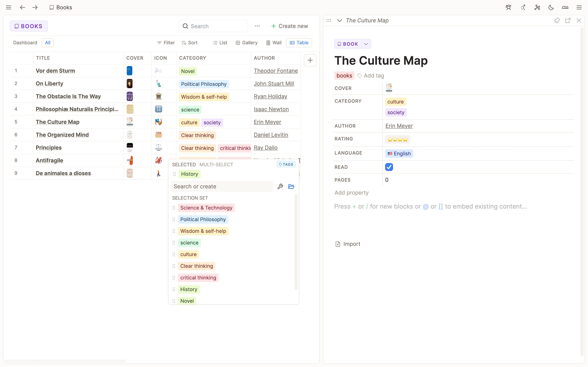Switch to the All tab in Books
Viewport: 588px width, 367px height.
pyautogui.click(x=48, y=43)
